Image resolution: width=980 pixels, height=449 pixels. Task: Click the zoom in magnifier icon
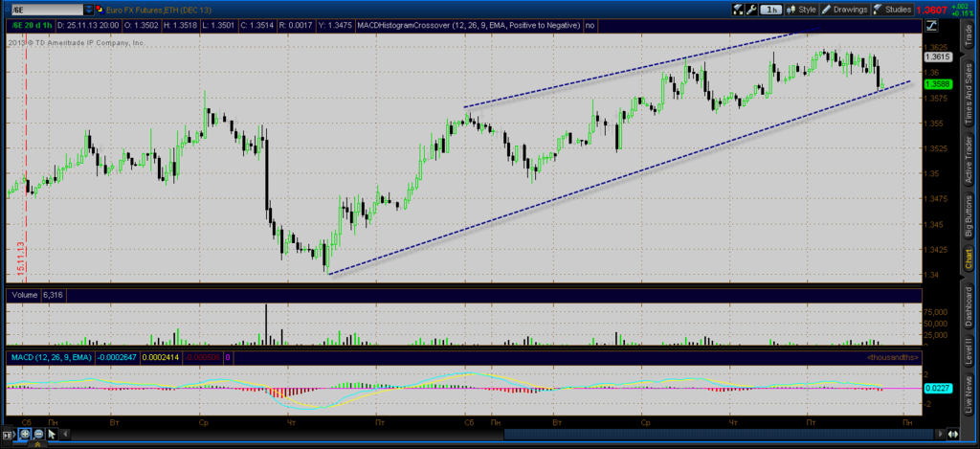pos(26,434)
